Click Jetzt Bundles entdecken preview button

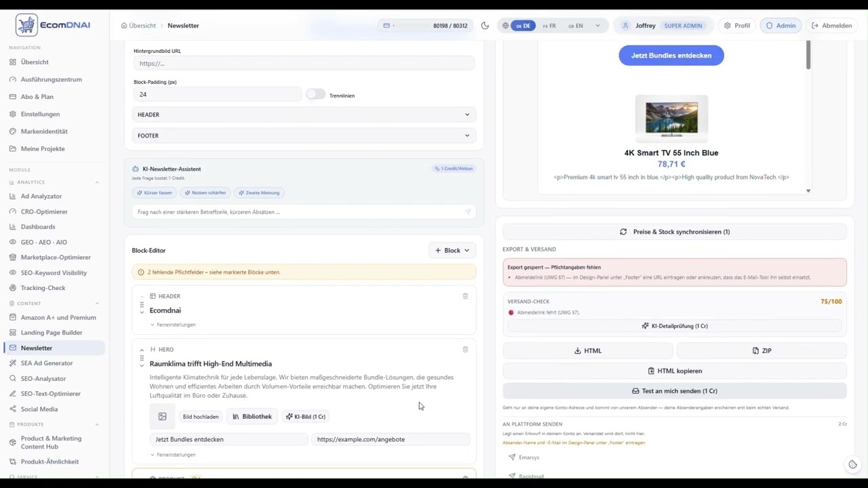point(671,56)
